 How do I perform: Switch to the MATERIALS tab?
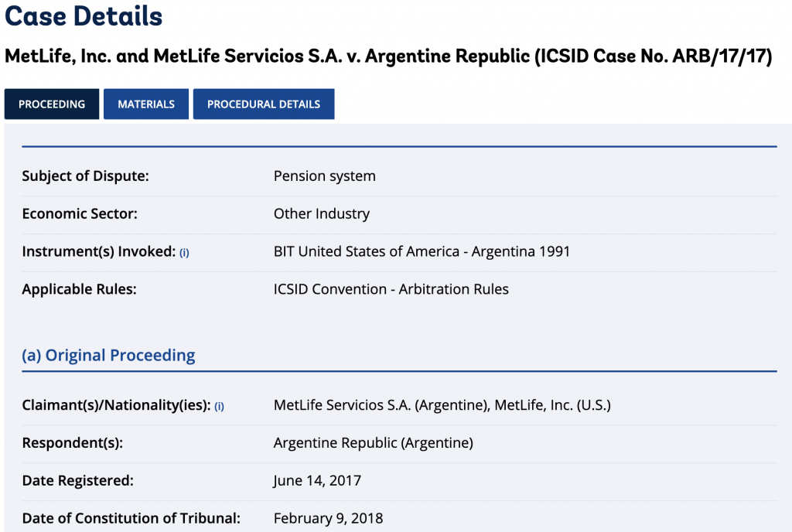pos(146,104)
